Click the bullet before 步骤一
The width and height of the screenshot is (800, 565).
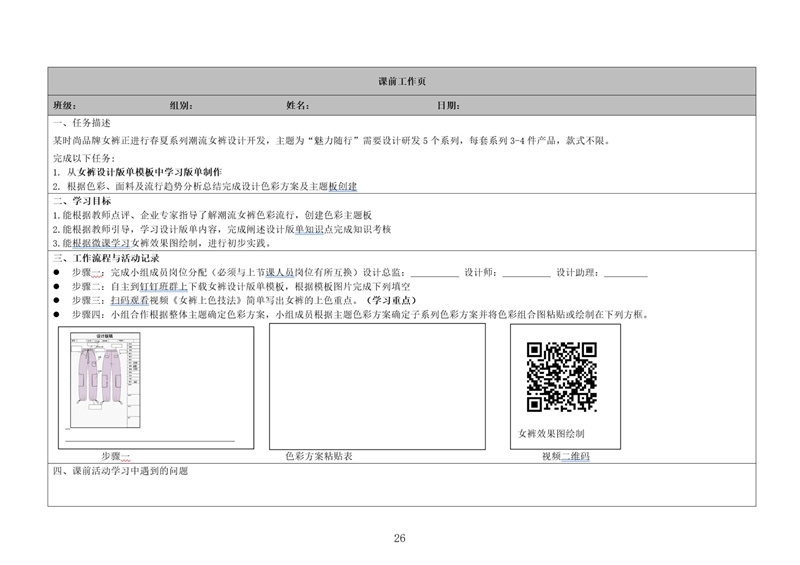click(56, 273)
